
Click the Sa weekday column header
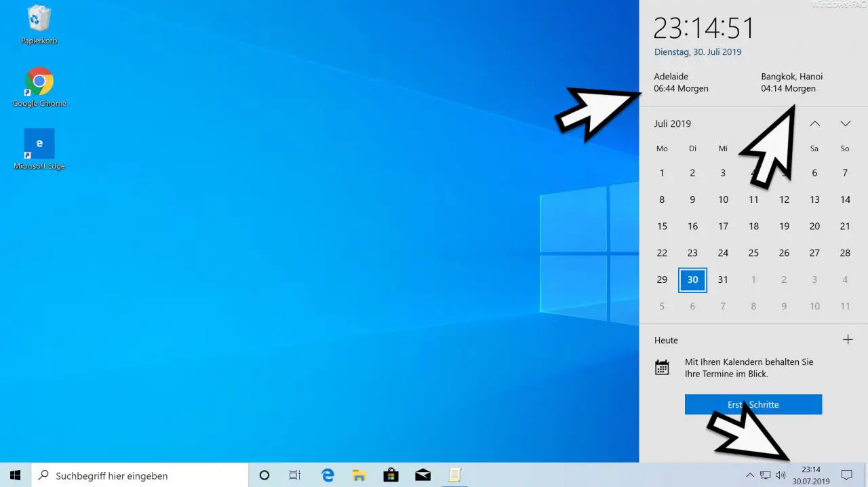814,149
